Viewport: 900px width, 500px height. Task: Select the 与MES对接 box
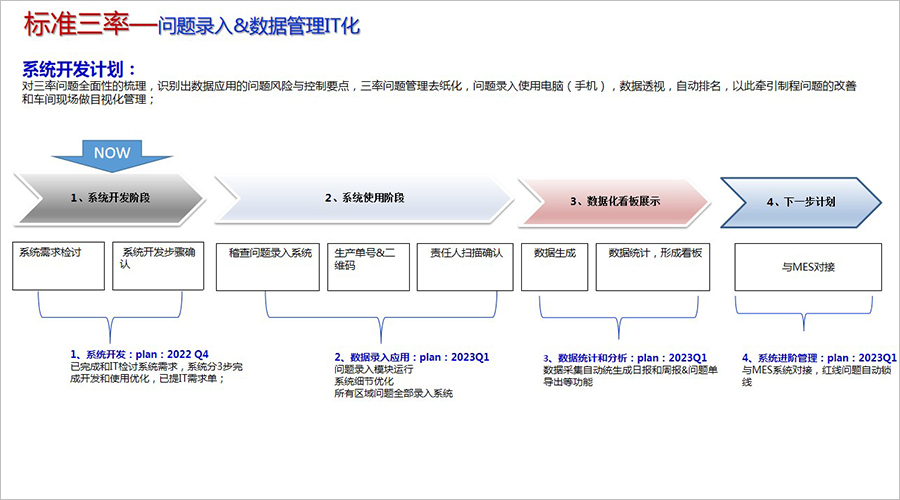click(x=808, y=267)
